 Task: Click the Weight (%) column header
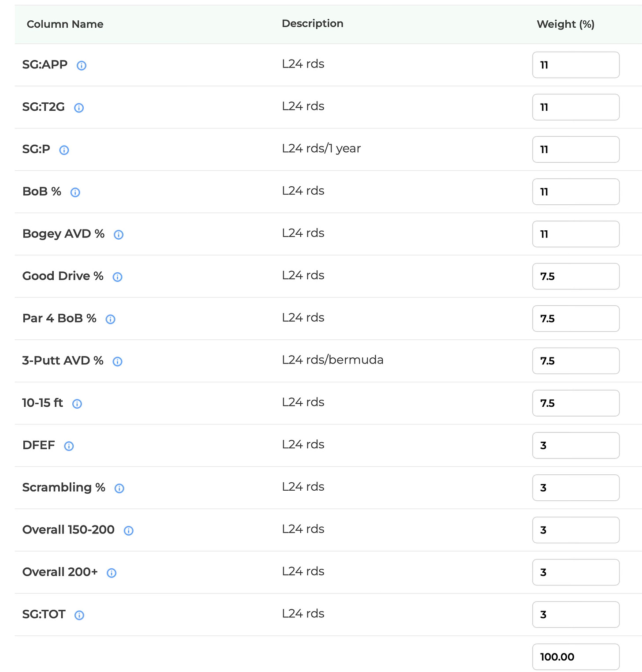pos(566,24)
